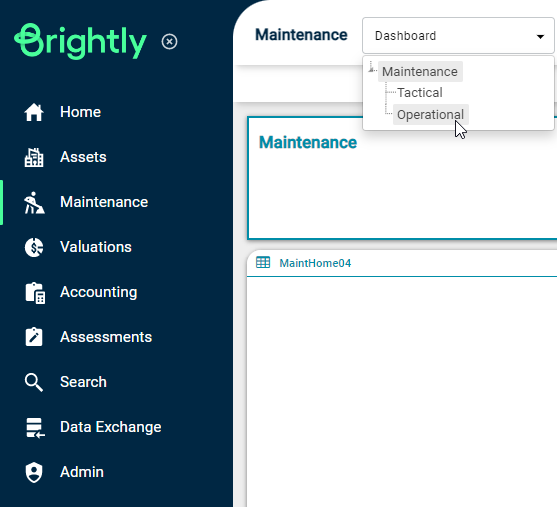The width and height of the screenshot is (557, 507).
Task: Click the MaintHome04 table grid icon
Action: pyautogui.click(x=263, y=263)
